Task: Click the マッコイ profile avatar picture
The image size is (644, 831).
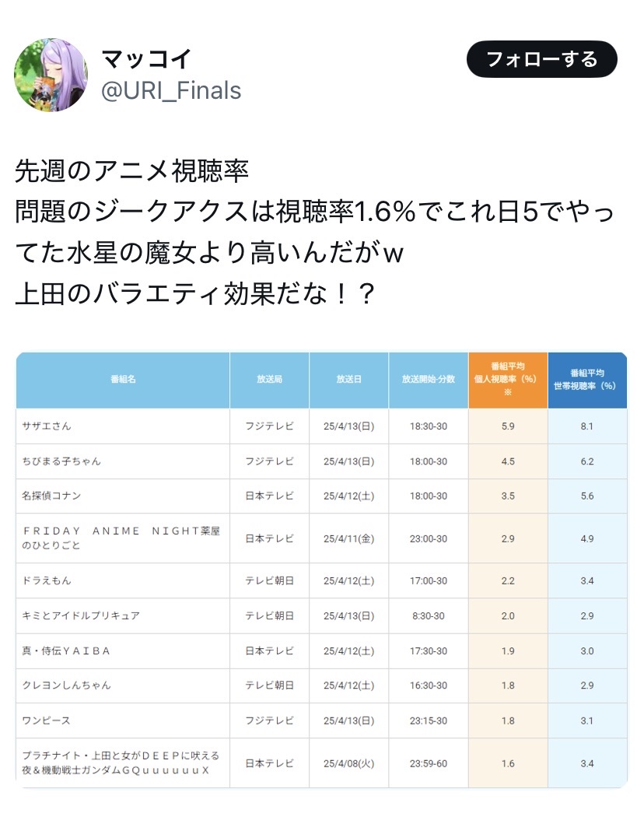Action: [x=51, y=75]
